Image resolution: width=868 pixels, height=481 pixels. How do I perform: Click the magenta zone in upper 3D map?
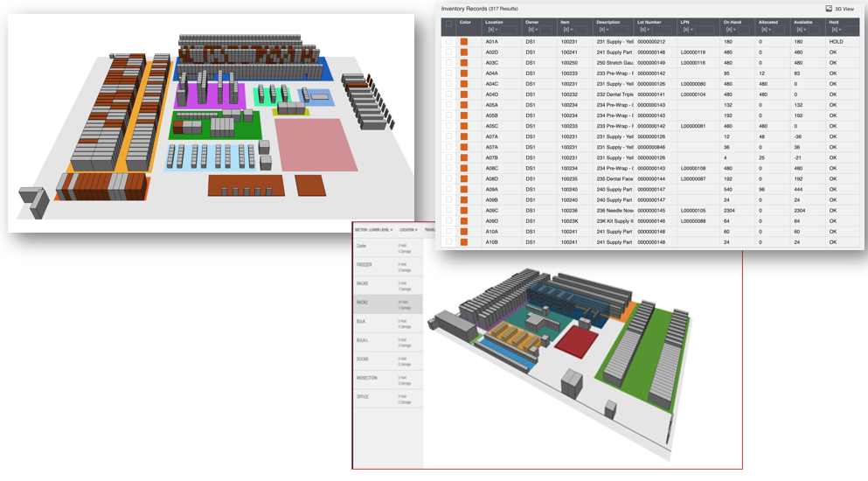click(210, 96)
